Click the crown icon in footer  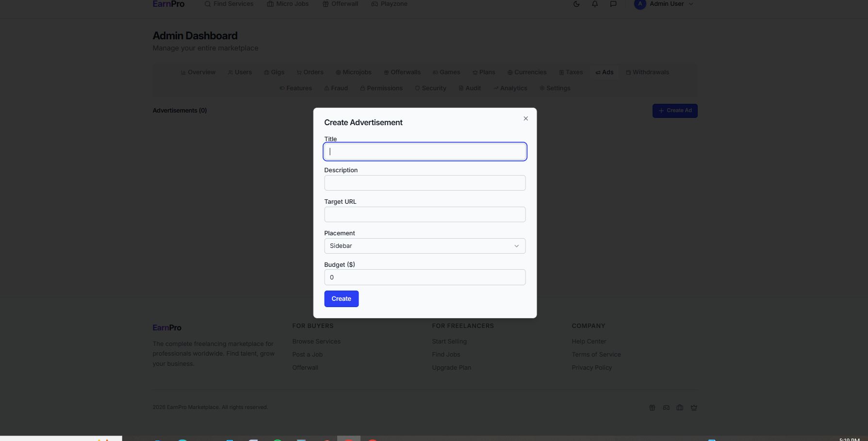[x=694, y=408]
